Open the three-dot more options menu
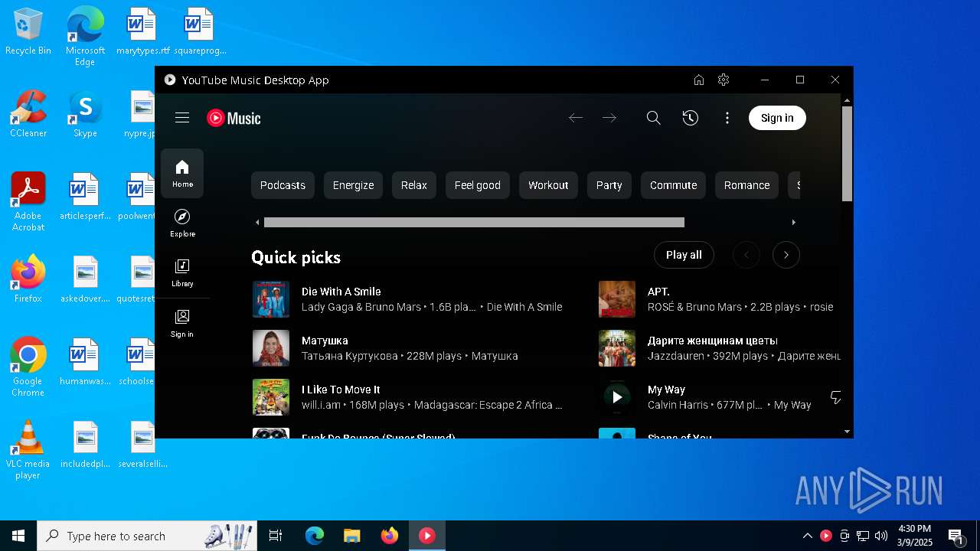 click(x=727, y=118)
